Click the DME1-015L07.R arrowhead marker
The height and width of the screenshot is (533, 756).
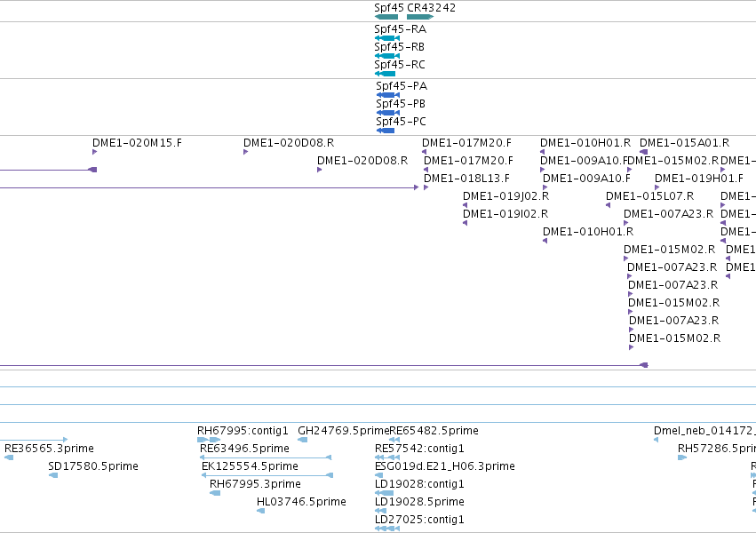pyautogui.click(x=608, y=205)
